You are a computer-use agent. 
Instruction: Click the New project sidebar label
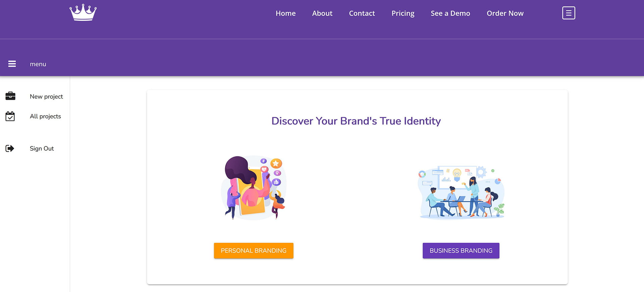[x=46, y=96]
